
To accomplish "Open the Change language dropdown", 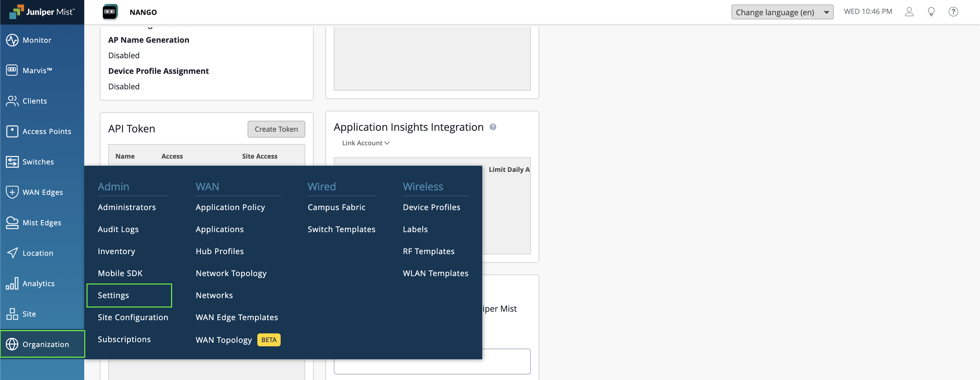I will [x=782, y=12].
